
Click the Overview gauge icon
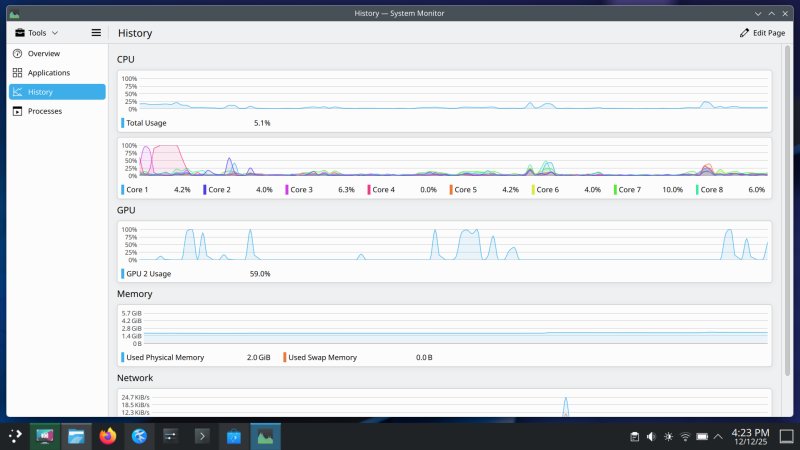(17, 54)
